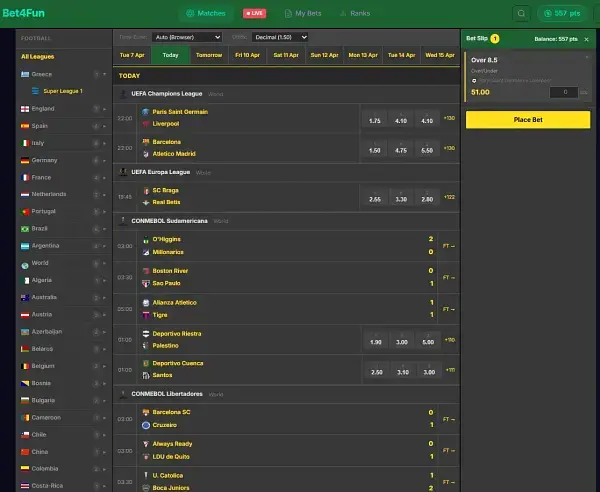The image size is (600, 492).
Task: Click the 557 pts balance coin icon
Action: (x=548, y=13)
